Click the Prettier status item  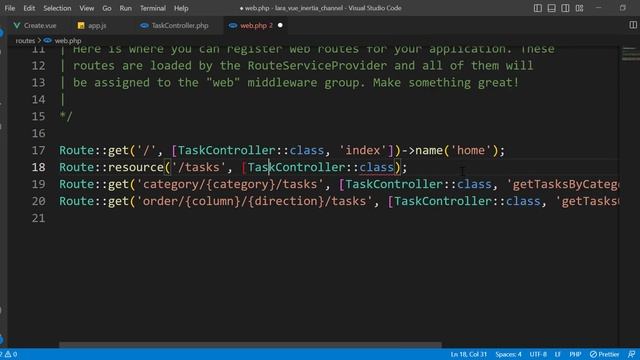click(x=604, y=354)
